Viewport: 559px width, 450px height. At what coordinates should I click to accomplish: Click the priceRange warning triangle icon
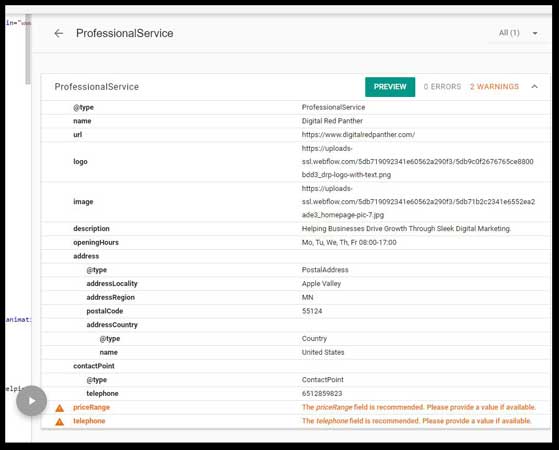[x=60, y=408]
